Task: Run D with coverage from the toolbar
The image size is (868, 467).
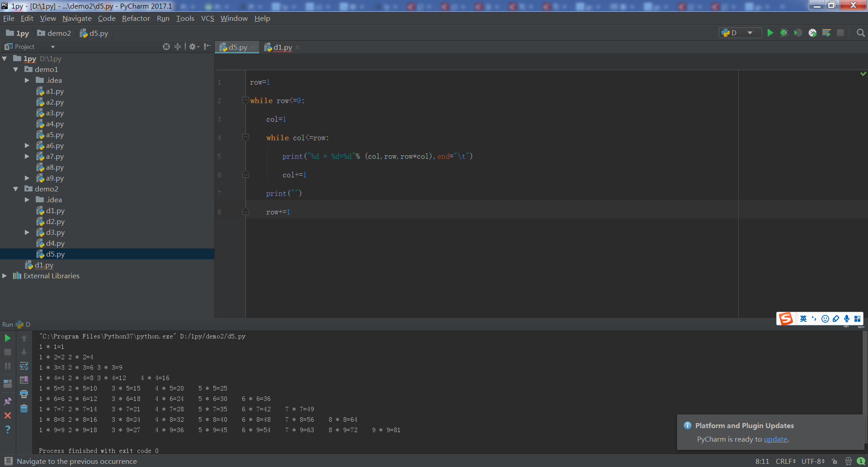Action: pyautogui.click(x=798, y=33)
